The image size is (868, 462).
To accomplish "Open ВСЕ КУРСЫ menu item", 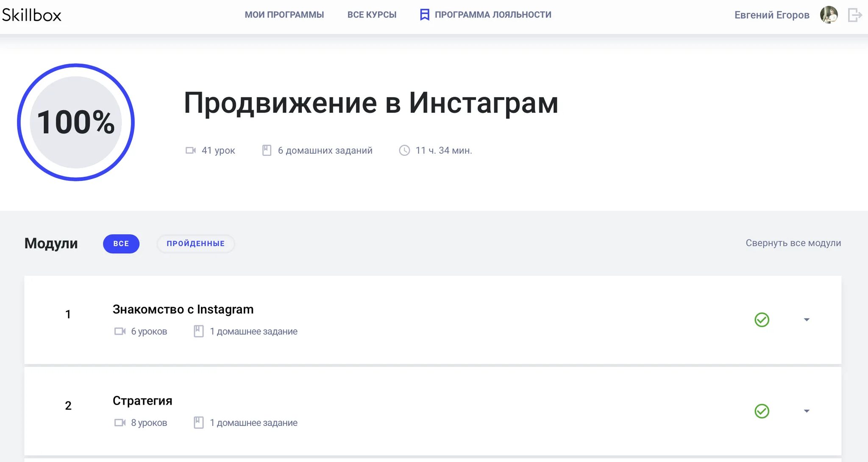I will (x=372, y=15).
